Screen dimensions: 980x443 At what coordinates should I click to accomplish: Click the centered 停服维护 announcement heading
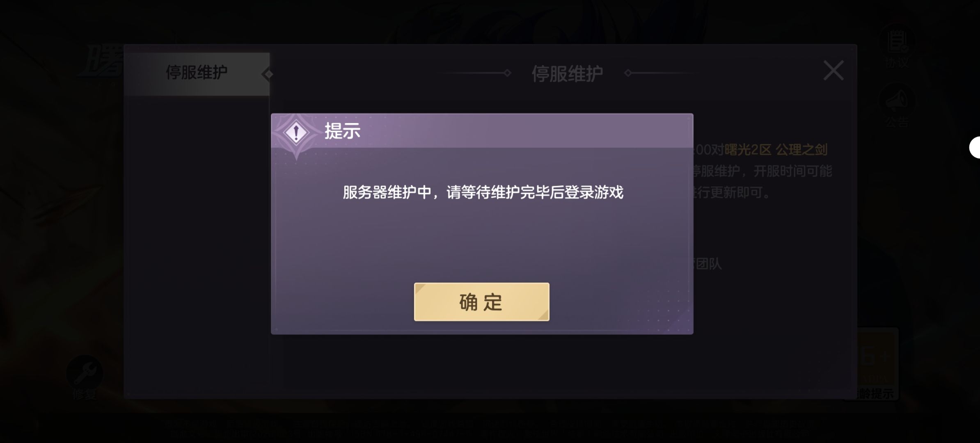tap(567, 74)
